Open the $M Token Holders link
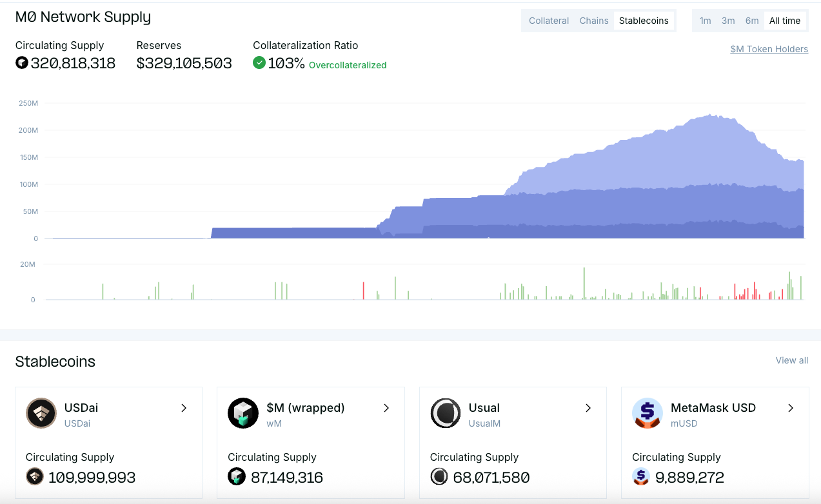Screen dimensions: 821x504 769,49
